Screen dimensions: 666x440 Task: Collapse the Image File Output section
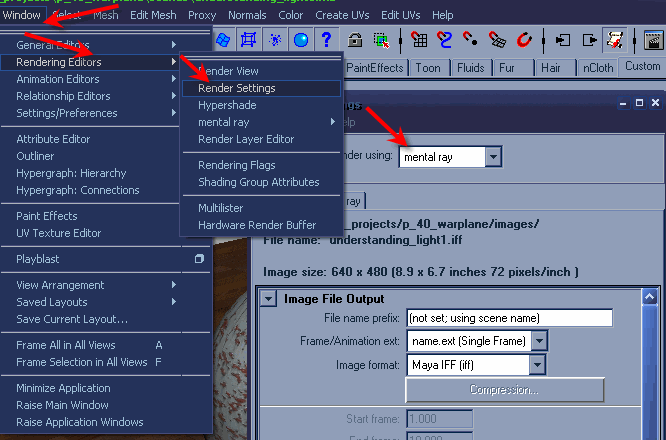(x=268, y=298)
